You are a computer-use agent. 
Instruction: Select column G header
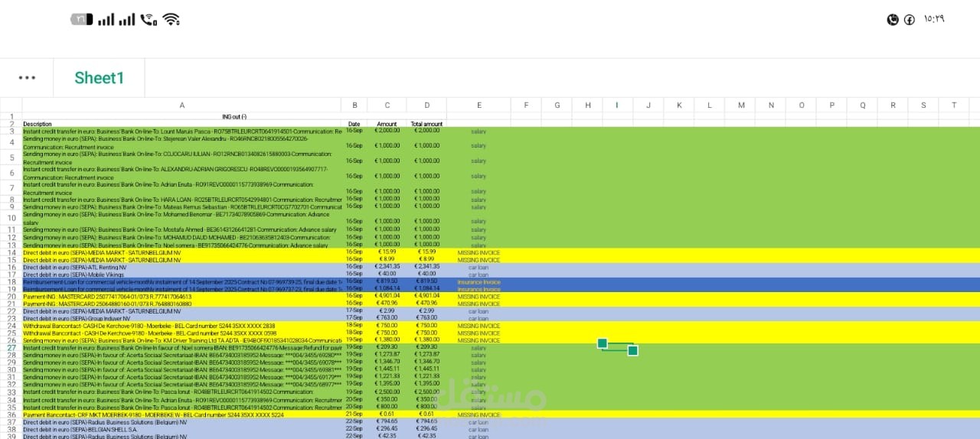[557, 105]
